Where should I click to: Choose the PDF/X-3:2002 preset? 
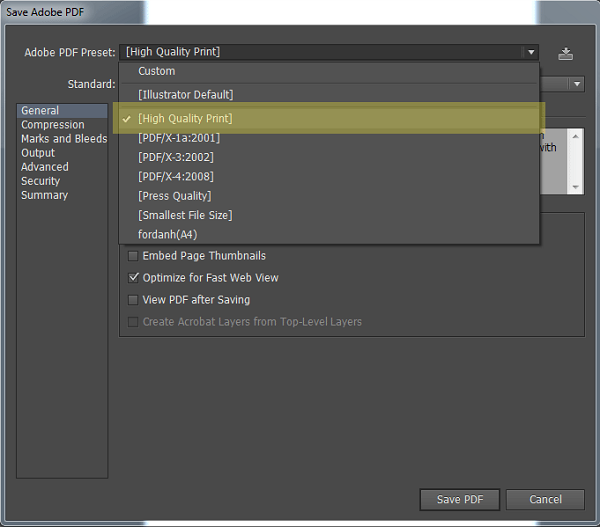(176, 157)
